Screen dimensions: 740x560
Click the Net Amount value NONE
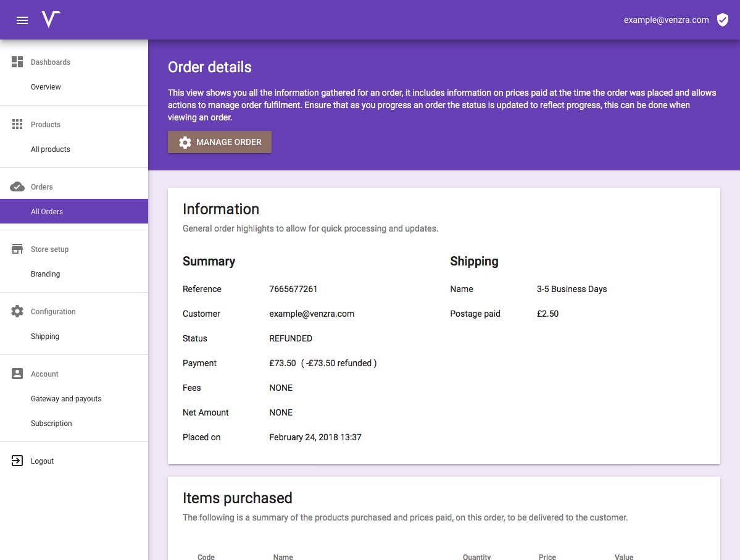coord(281,412)
